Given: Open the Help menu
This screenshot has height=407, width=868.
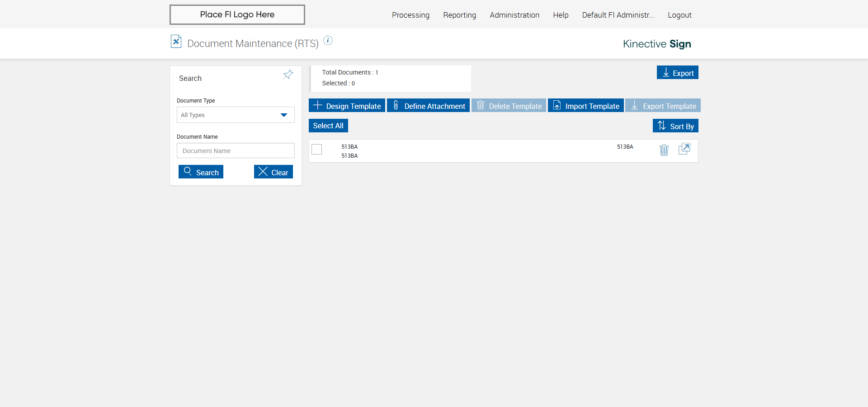Looking at the screenshot, I should tap(561, 15).
